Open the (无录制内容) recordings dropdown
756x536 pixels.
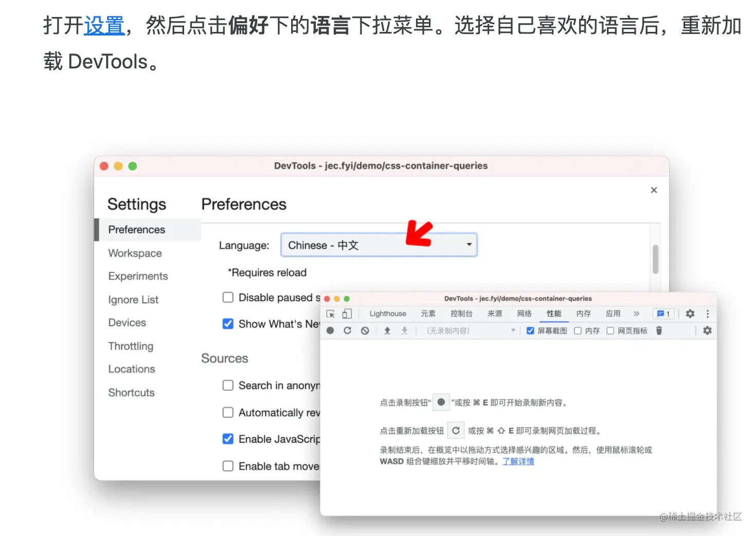[470, 331]
